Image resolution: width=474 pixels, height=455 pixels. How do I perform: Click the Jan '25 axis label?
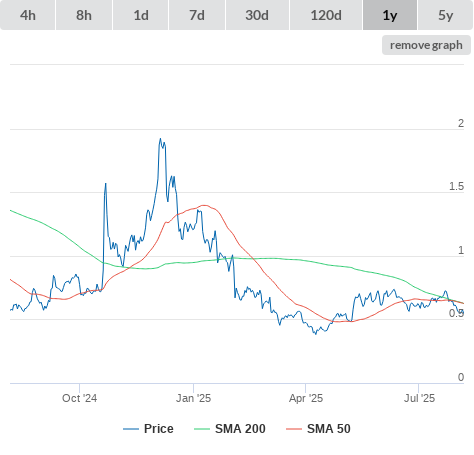pyautogui.click(x=193, y=398)
